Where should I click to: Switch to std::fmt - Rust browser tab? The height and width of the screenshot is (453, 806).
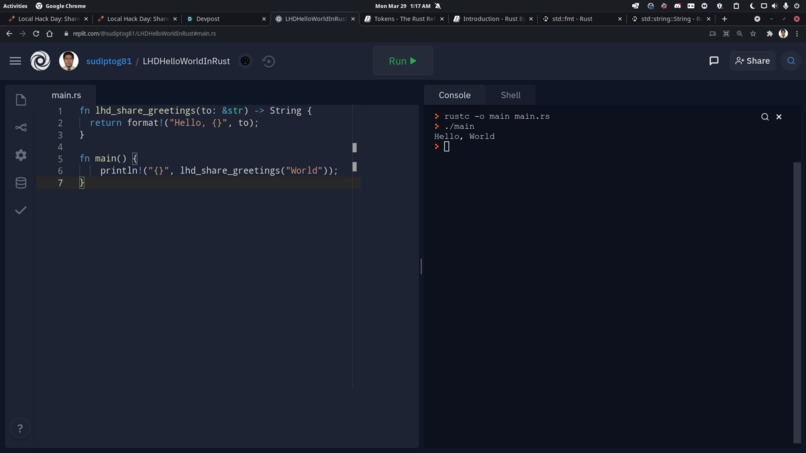[x=581, y=19]
